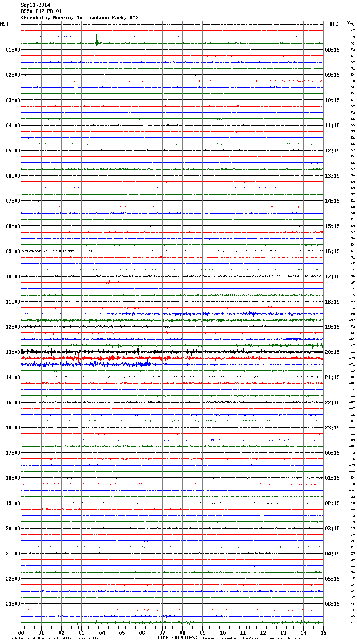357x644 pixels.
Task: Click the Sep13,2014 date heading
Action: pyautogui.click(x=35, y=5)
